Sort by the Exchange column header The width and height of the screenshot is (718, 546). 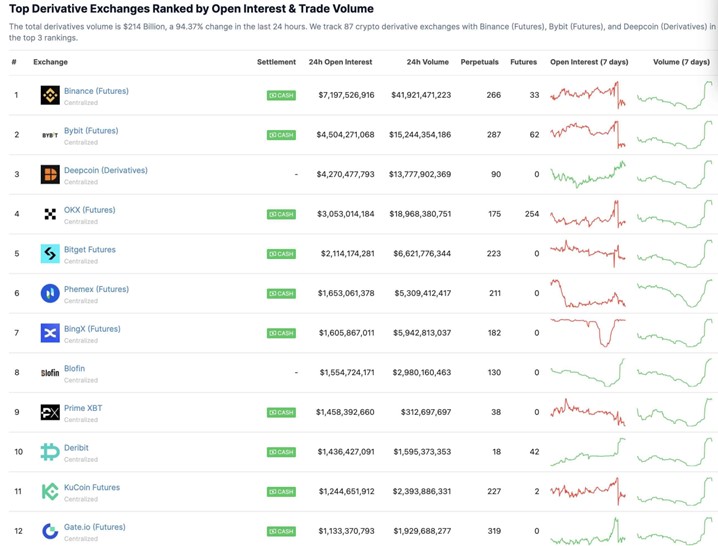[x=50, y=62]
